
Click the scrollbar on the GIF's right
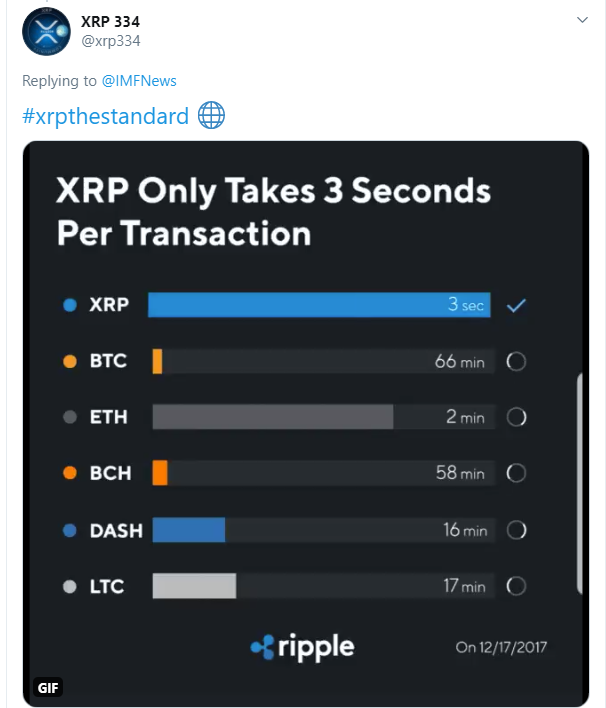coord(580,483)
